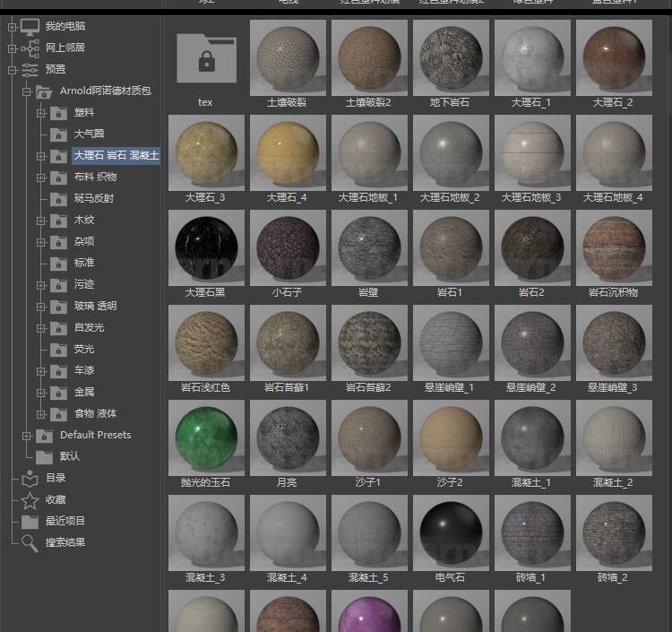Click the 网上邻居 network icon

[x=30, y=48]
